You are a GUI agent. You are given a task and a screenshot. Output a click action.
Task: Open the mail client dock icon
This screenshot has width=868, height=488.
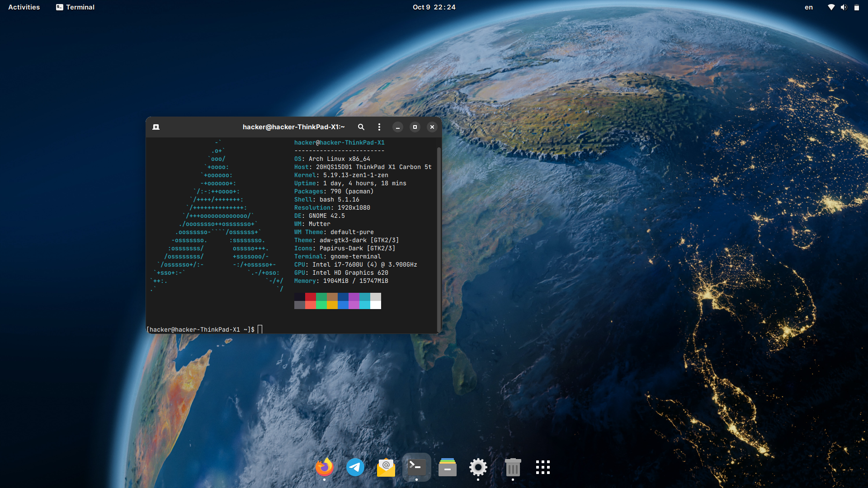[x=386, y=467]
